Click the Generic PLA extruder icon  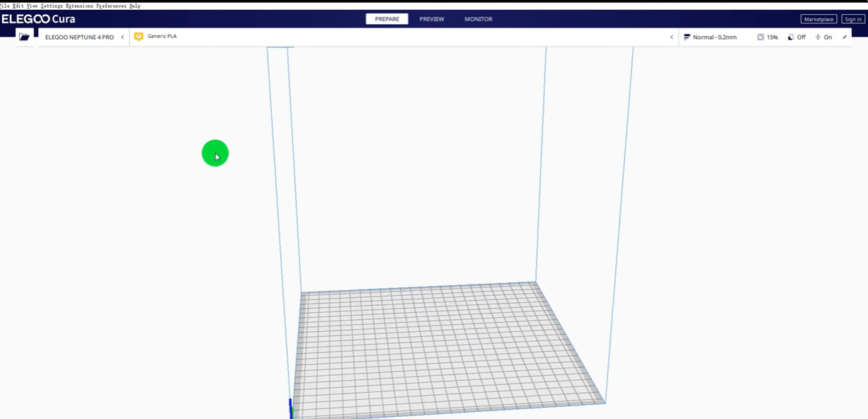tap(139, 36)
